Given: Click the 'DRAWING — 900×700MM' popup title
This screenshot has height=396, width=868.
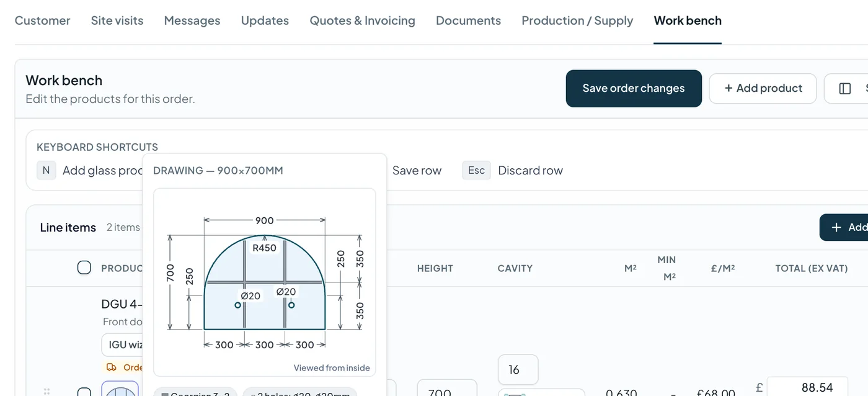Looking at the screenshot, I should tap(218, 170).
